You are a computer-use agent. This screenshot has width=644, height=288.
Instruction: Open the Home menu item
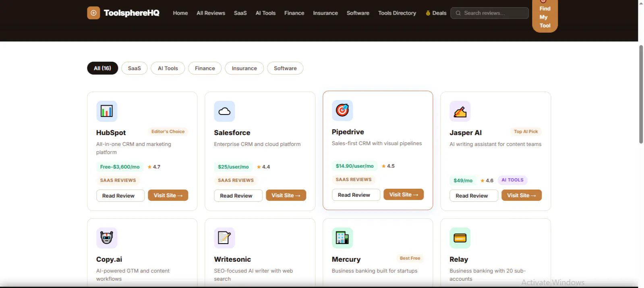pos(180,13)
